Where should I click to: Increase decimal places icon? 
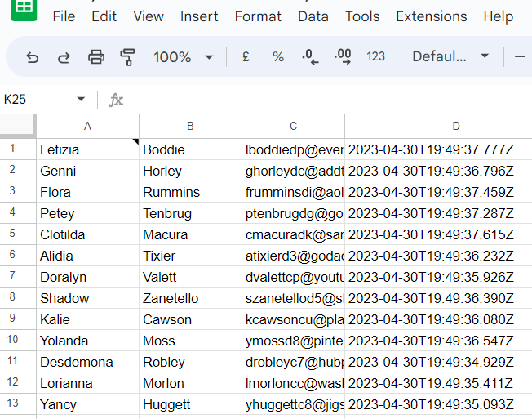coord(343,56)
